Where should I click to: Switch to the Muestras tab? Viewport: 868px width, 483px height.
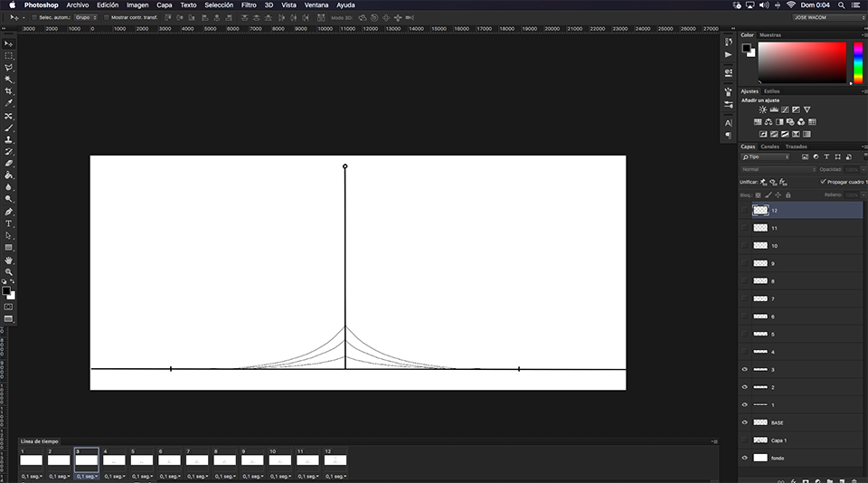tap(770, 35)
